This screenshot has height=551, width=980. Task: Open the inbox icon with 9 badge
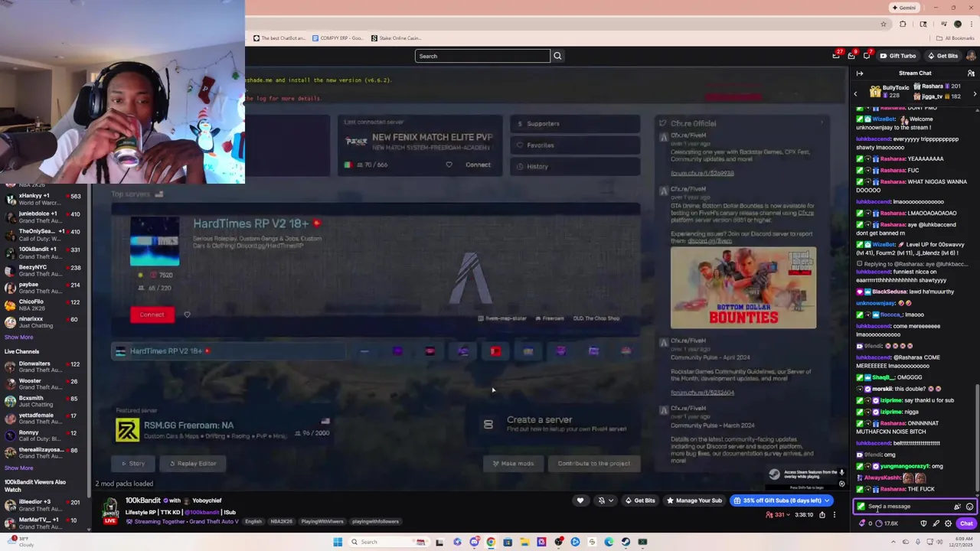click(851, 56)
